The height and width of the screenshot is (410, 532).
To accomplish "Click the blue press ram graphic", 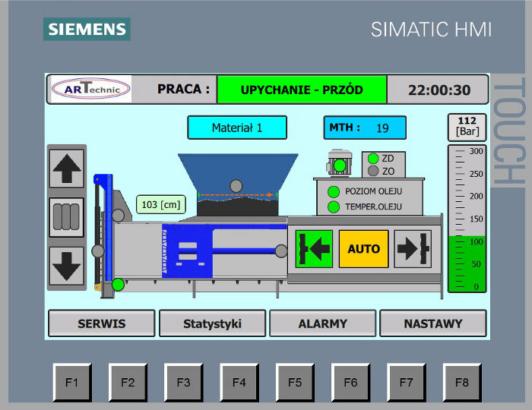I will [x=187, y=251].
